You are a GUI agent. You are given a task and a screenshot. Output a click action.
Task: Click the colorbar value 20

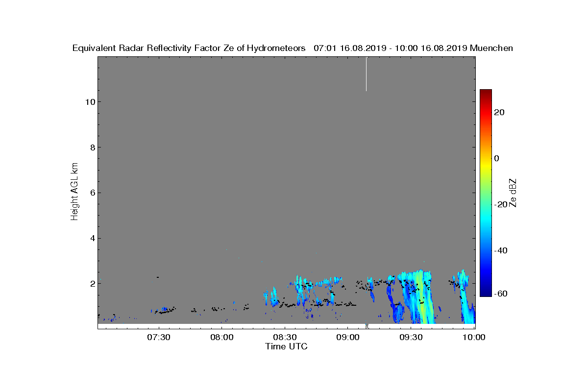[500, 112]
